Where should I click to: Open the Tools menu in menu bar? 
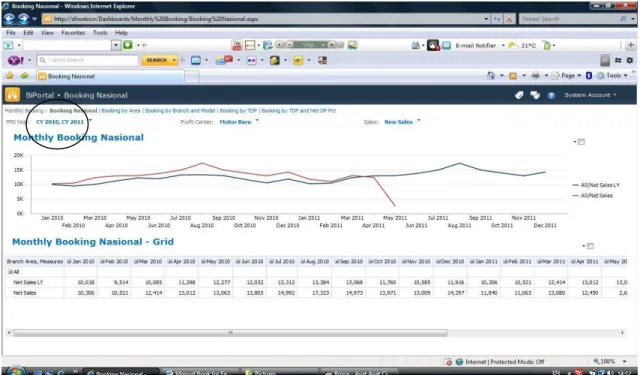pos(100,33)
